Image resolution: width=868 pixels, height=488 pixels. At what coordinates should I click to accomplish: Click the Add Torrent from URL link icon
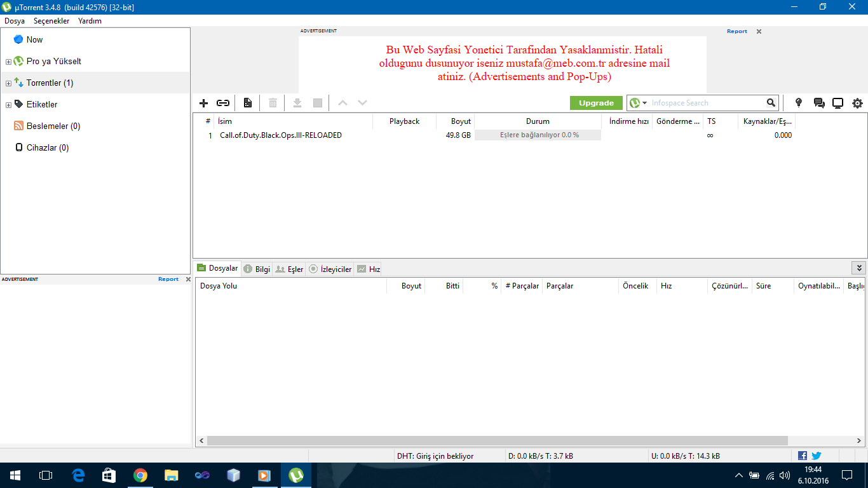point(223,103)
